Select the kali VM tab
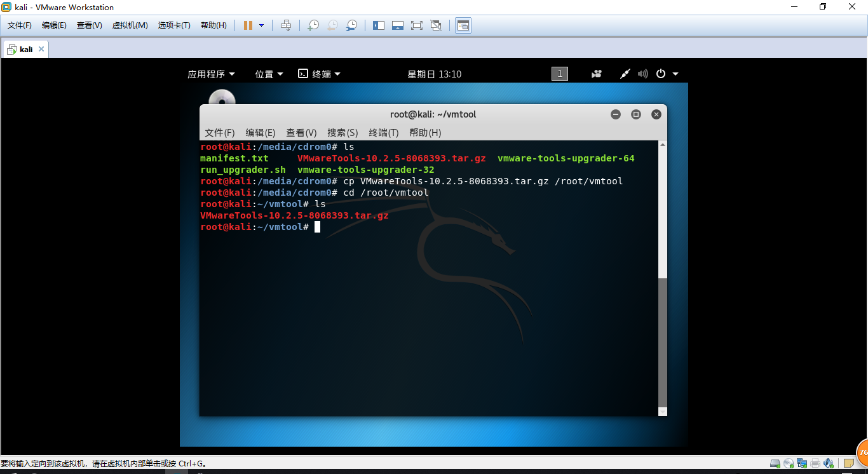The height and width of the screenshot is (474, 868). [25, 49]
